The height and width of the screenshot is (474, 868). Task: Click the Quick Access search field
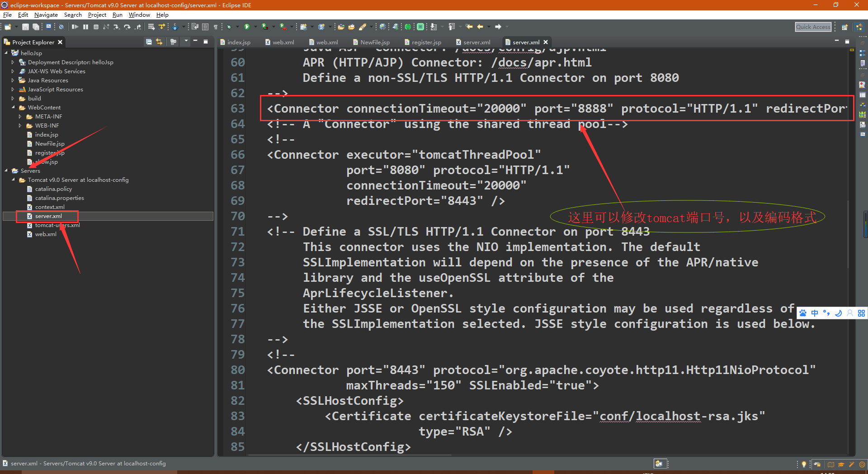(x=813, y=27)
